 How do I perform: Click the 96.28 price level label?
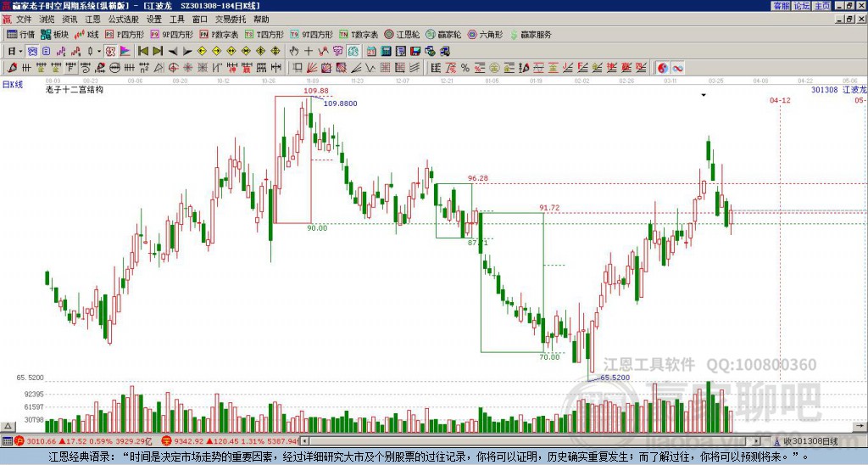(478, 178)
